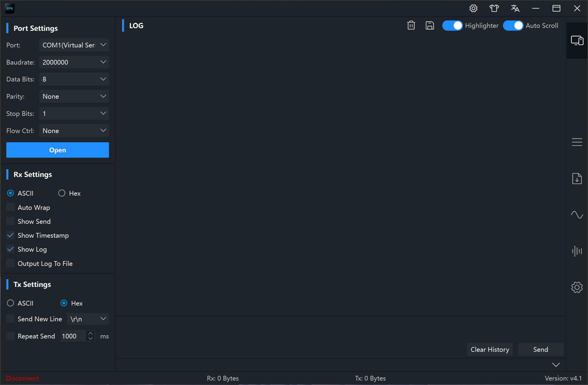Enable Repeat Send checkbox
Screen dimensions: 588x385
click(10, 336)
